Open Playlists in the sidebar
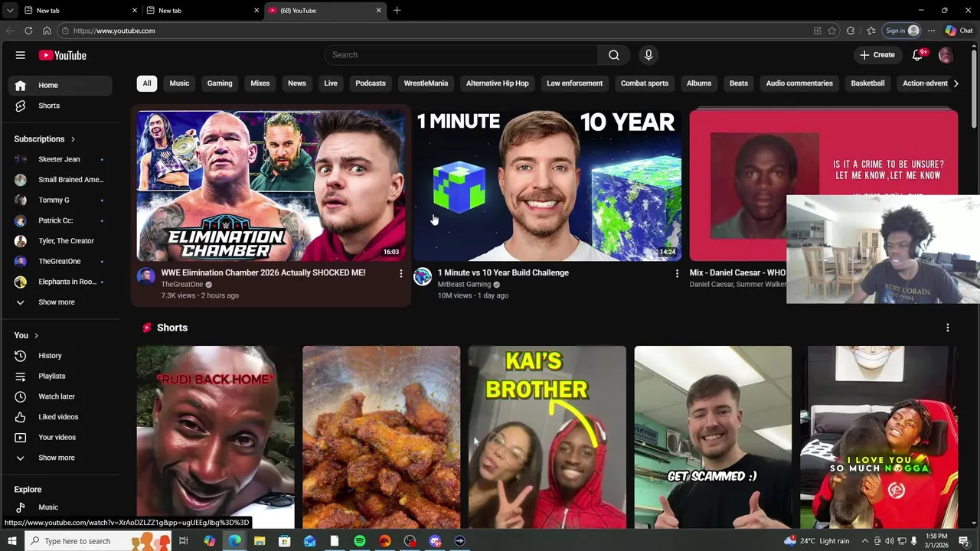 coord(61,376)
